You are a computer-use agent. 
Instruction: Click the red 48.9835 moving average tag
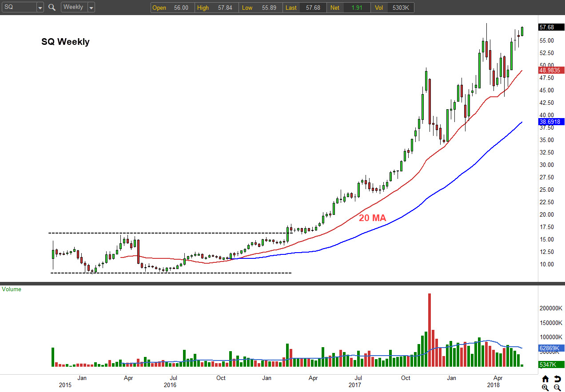coord(551,70)
